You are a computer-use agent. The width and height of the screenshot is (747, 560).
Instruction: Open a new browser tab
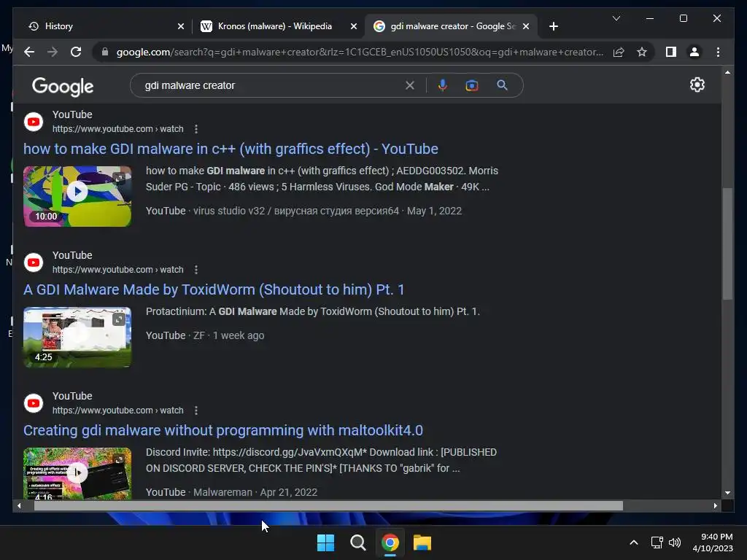[553, 26]
